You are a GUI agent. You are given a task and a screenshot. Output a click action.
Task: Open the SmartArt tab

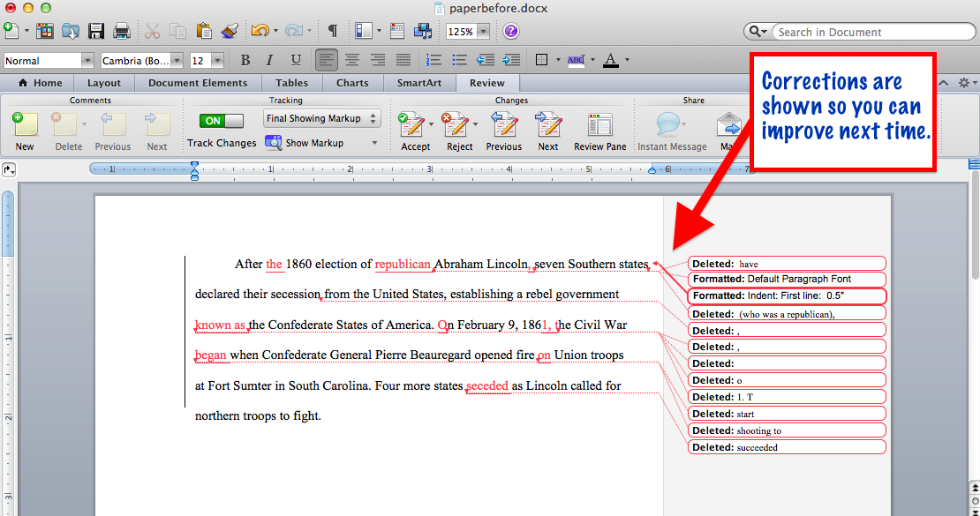[418, 82]
